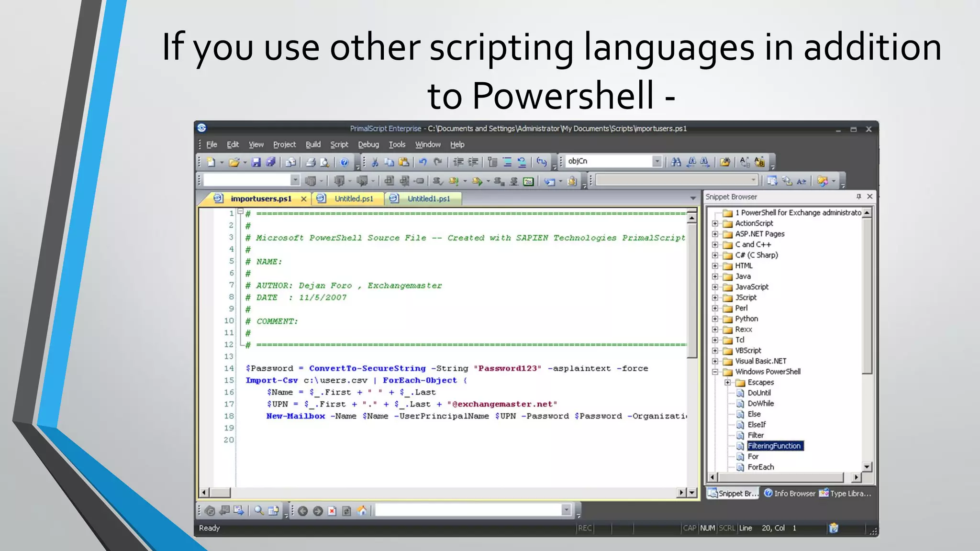Click the browser refresh page icon
Viewport: 980px width, 551px height.
[347, 511]
